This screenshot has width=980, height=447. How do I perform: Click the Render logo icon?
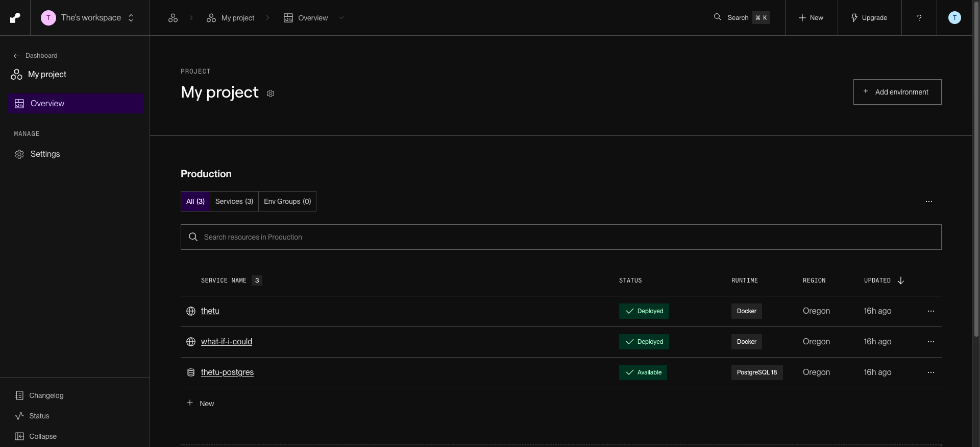pos(15,18)
